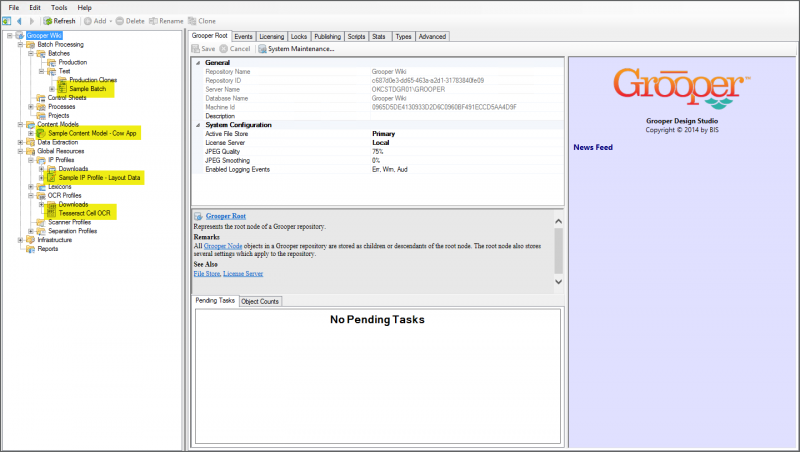Select the Test batches folder
Viewport: 800px width, 452px height.
click(64, 71)
